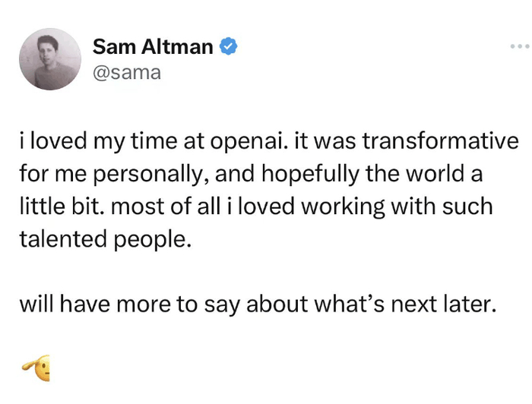Open the three-dot more options menu
Image resolution: width=532 pixels, height=404 pixels.
tap(520, 47)
